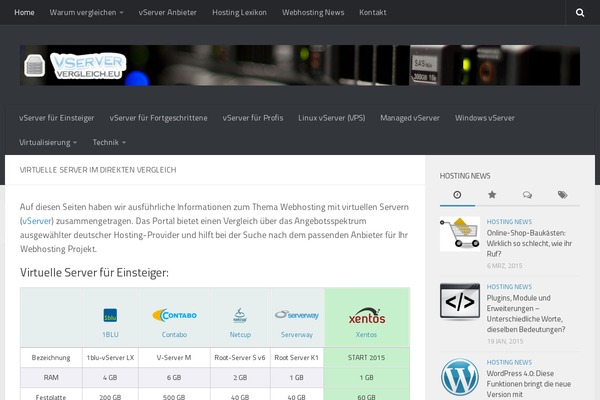Click the START 2015 table cell
This screenshot has height=400, width=600.
(367, 358)
